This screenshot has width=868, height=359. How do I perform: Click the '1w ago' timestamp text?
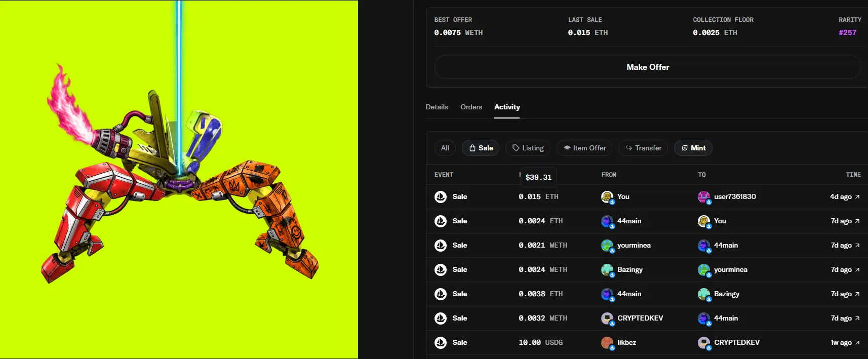841,343
